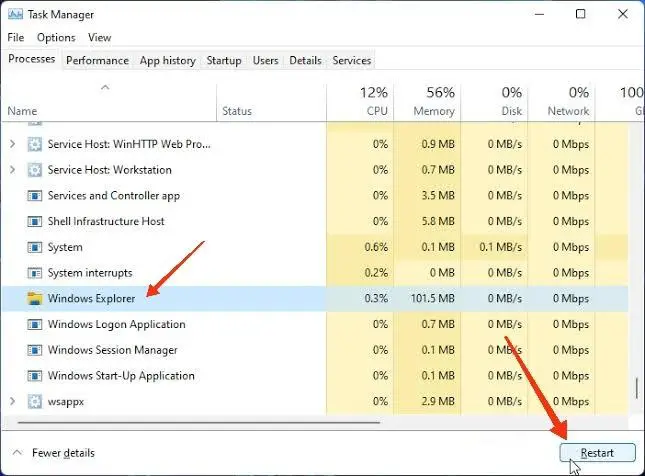Click the 3.5 MB memory value
Screen dimensions: 645x476
(438, 196)
